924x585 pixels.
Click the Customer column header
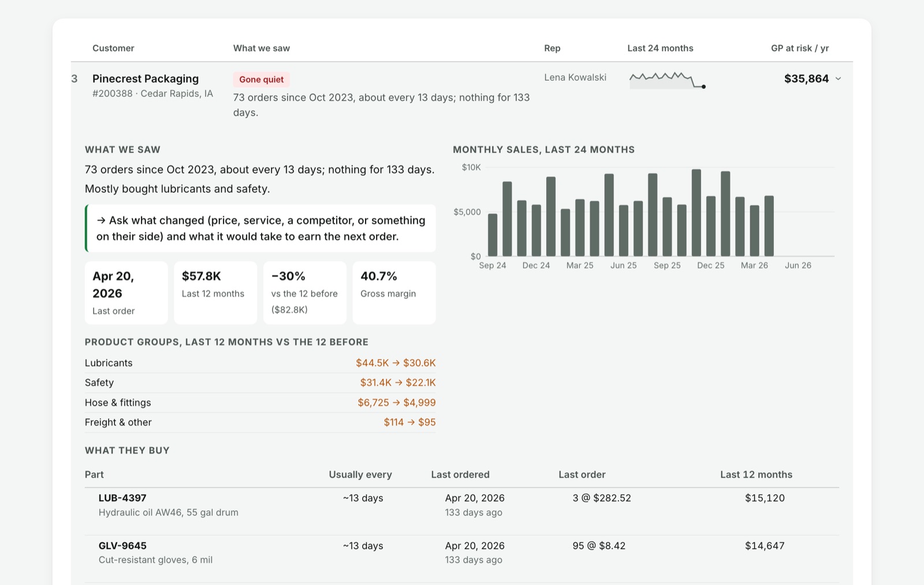[113, 48]
